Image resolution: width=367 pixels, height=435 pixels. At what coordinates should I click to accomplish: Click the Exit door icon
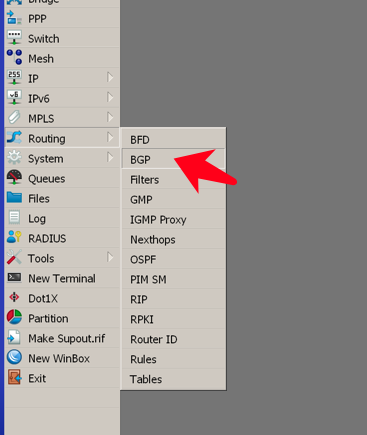[14, 377]
